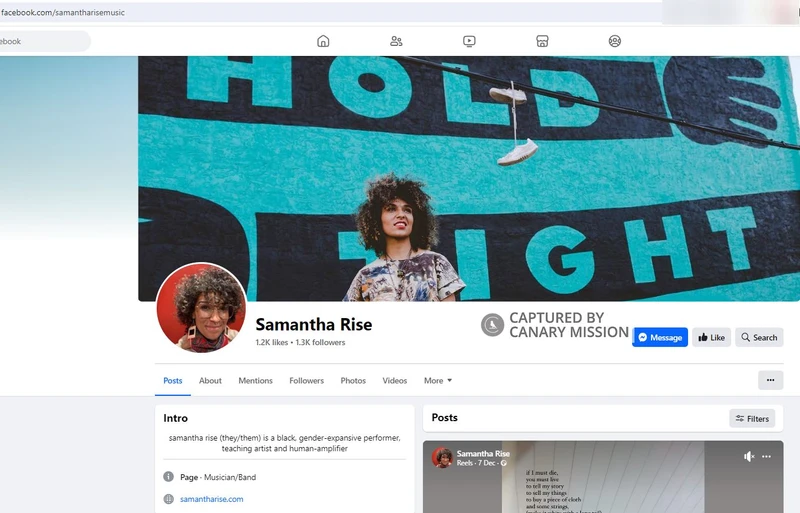This screenshot has height=513, width=800.
Task: Click the Posts section heading
Action: point(444,418)
